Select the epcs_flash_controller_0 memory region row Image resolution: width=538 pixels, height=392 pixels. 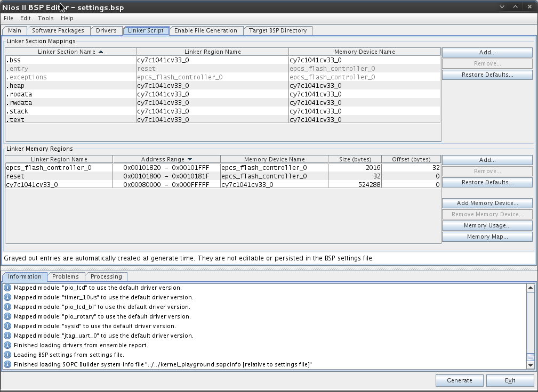(x=223, y=168)
